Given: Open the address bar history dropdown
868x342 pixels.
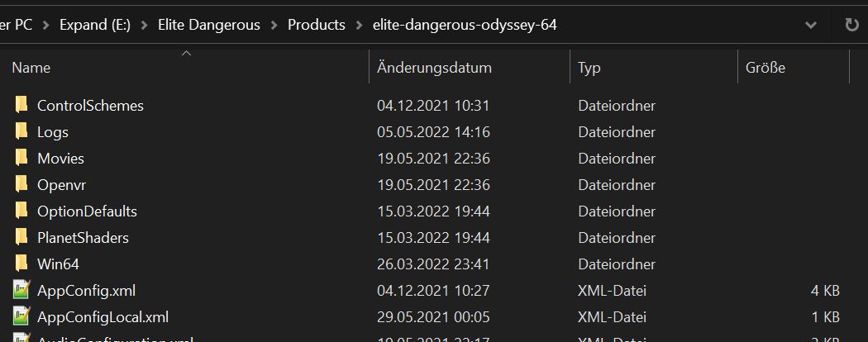Looking at the screenshot, I should coord(811,25).
